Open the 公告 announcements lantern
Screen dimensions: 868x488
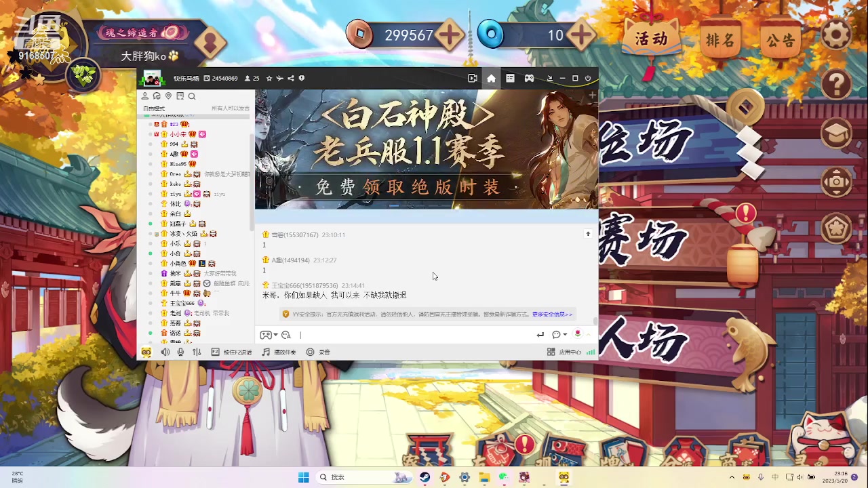pos(781,40)
